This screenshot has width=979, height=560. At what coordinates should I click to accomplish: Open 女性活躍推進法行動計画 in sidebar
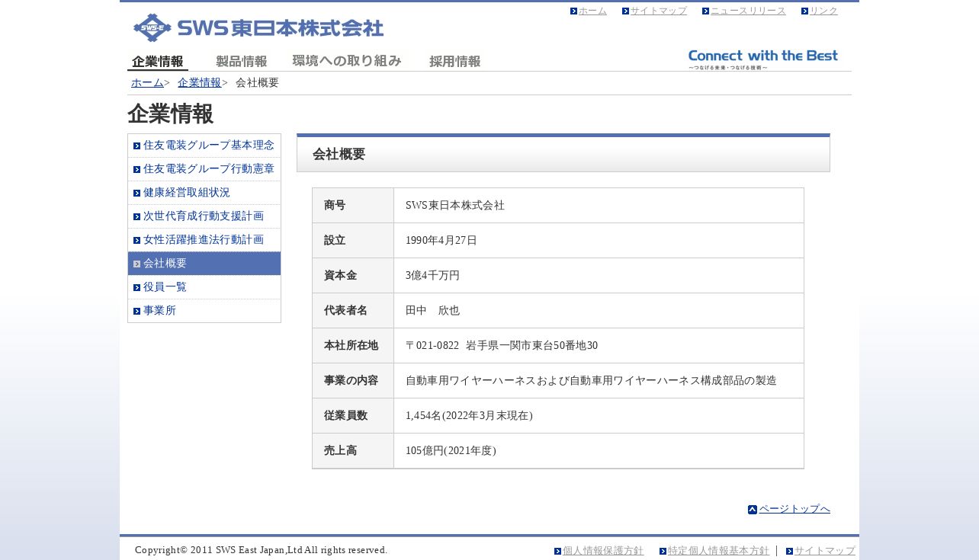tap(204, 239)
